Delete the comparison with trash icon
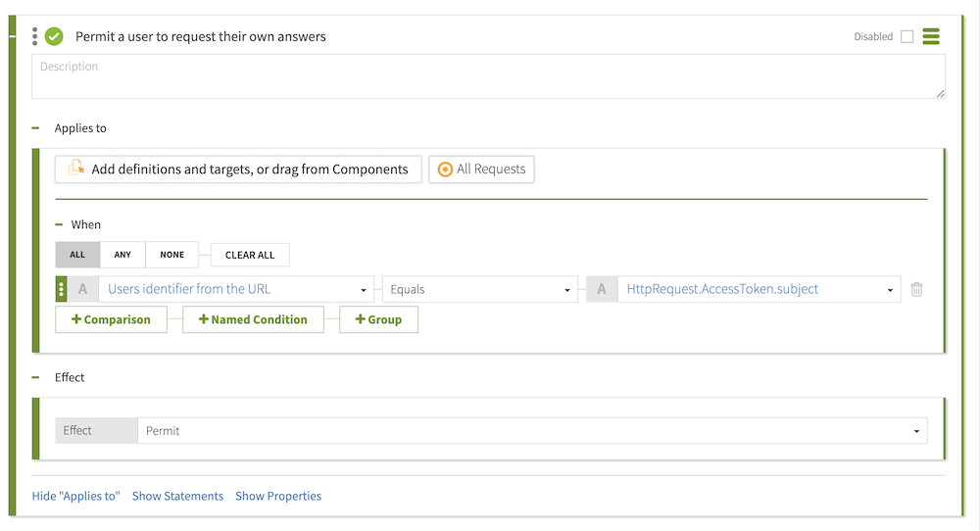This screenshot has height=531, width=980. (x=916, y=289)
